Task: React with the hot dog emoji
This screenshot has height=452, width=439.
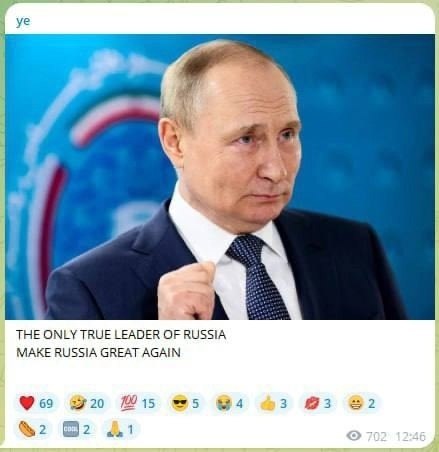Action: [33, 429]
